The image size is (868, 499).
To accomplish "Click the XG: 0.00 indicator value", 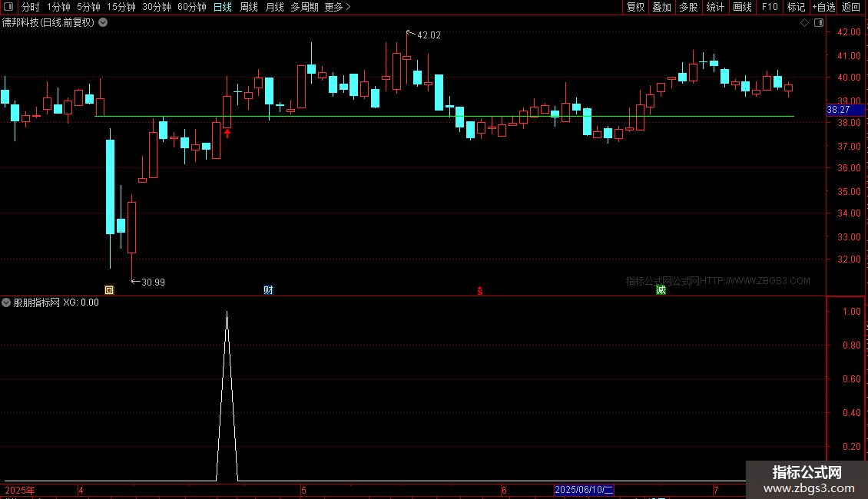I will tap(81, 302).
